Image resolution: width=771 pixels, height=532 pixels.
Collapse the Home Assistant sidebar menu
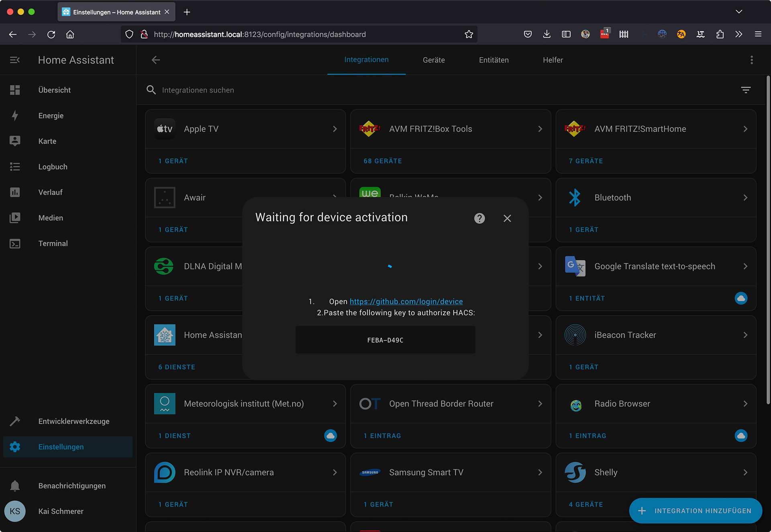coord(15,60)
